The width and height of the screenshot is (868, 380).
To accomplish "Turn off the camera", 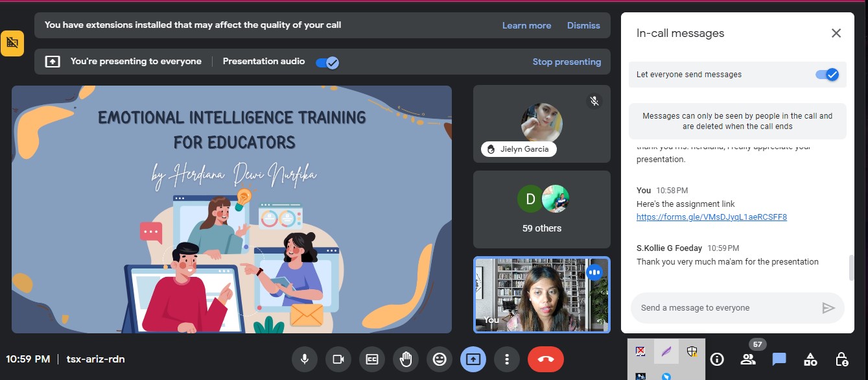I will (x=338, y=359).
